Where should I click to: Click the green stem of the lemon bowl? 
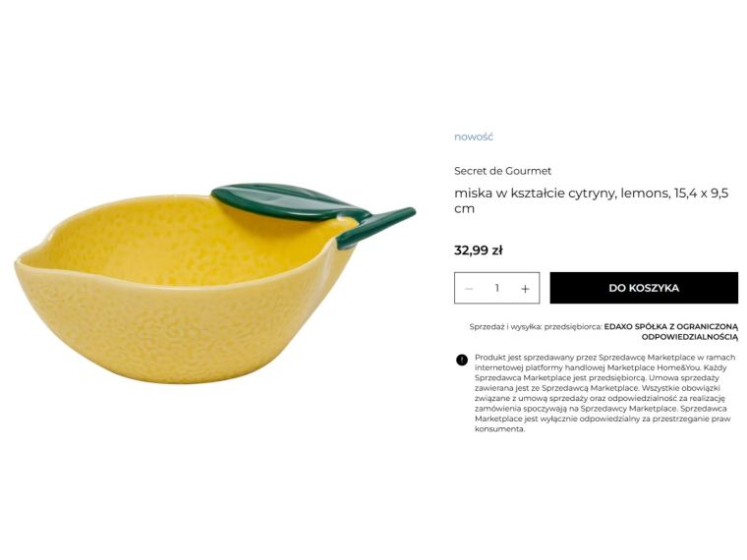coord(376,228)
